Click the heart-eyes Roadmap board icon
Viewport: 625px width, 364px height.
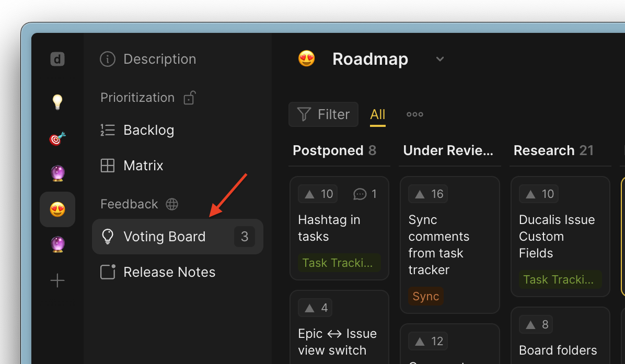[57, 209]
